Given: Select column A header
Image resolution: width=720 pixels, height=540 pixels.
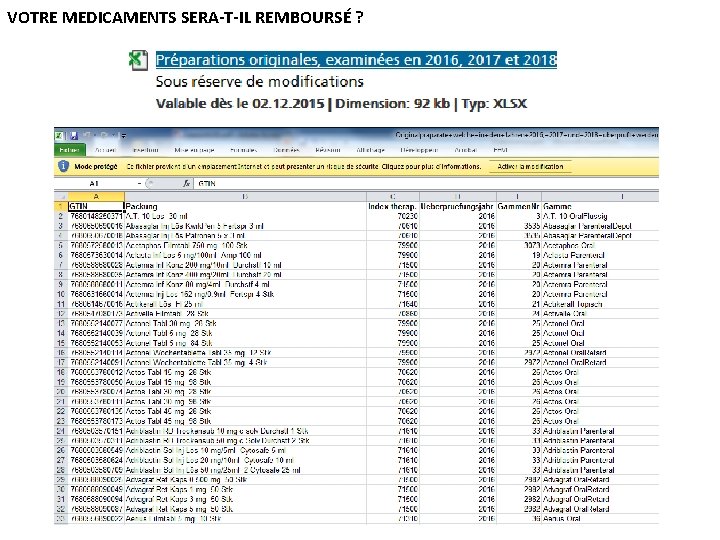Looking at the screenshot, I should tap(96, 197).
